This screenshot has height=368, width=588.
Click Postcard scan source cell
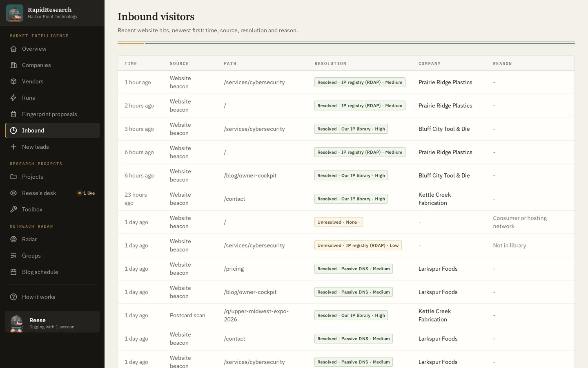point(187,315)
